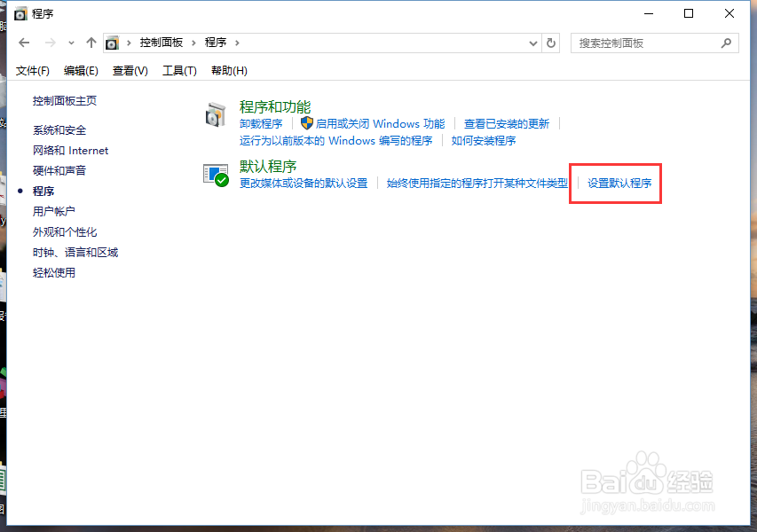Image resolution: width=757 pixels, height=532 pixels.
Task: Click the 控制面板 breadcrumb
Action: (x=162, y=43)
